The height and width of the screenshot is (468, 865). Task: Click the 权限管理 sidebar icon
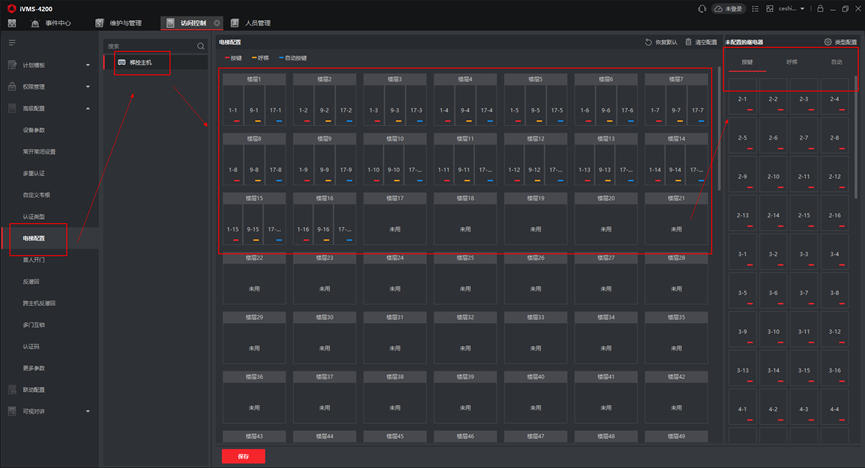click(x=12, y=87)
